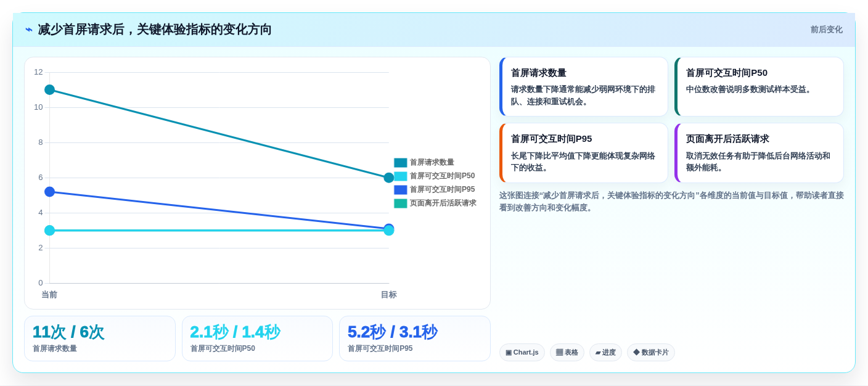Open the 首屏可交互时间P50 description card
Screen dimensions: 868x386
pyautogui.click(x=759, y=87)
